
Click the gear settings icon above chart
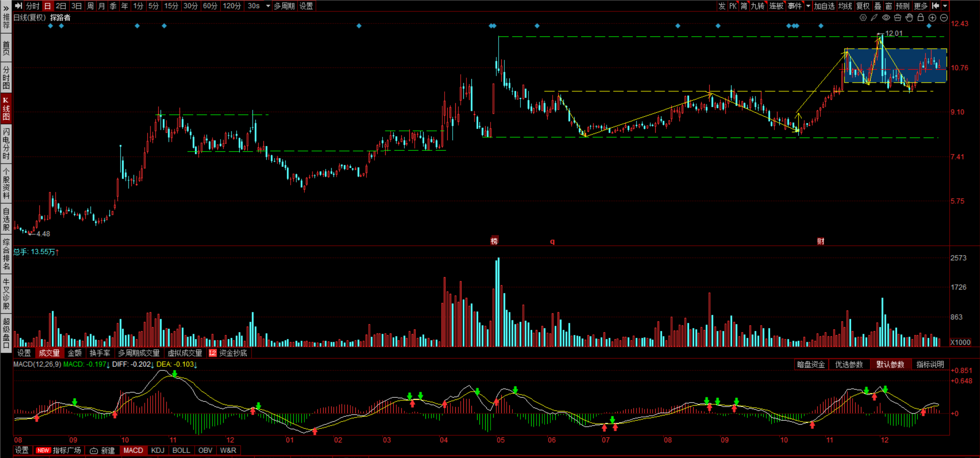pos(863,18)
